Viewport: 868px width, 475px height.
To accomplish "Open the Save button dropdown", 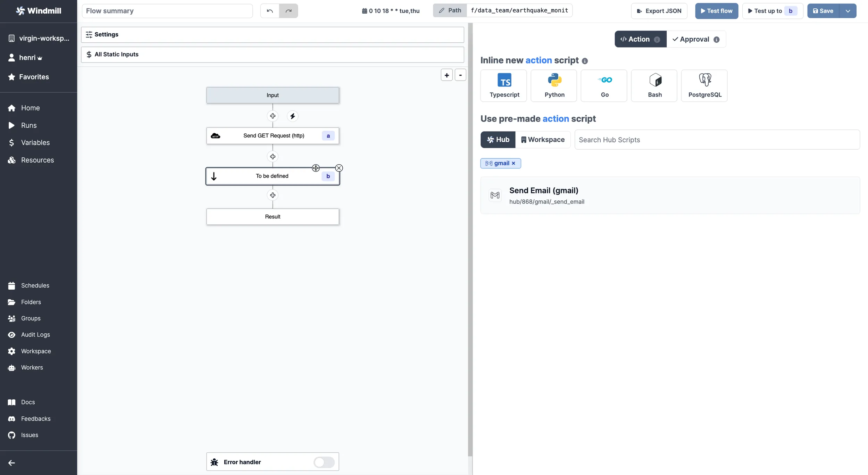I will pyautogui.click(x=848, y=11).
